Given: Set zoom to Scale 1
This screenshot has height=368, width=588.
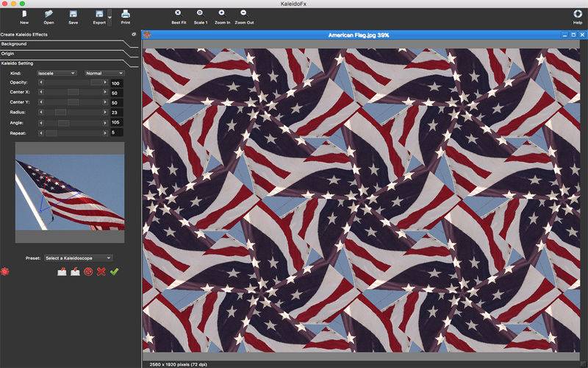Looking at the screenshot, I should coord(200,17).
